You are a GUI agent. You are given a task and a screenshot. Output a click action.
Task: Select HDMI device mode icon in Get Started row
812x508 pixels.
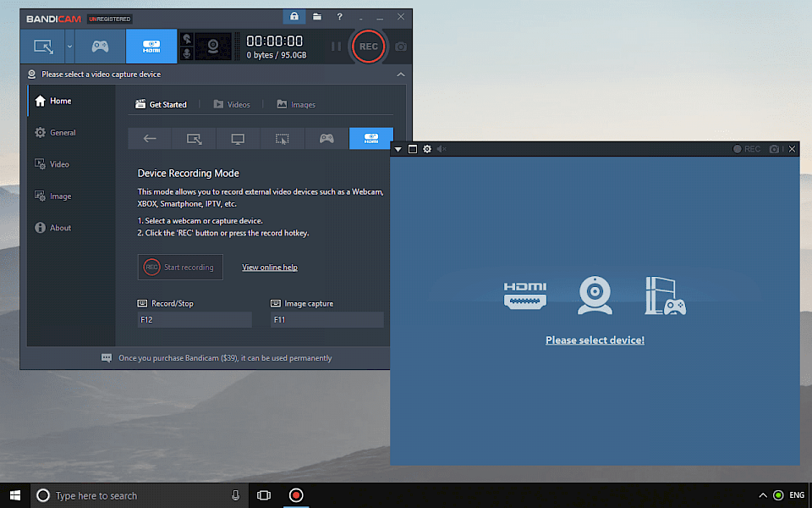pos(370,138)
